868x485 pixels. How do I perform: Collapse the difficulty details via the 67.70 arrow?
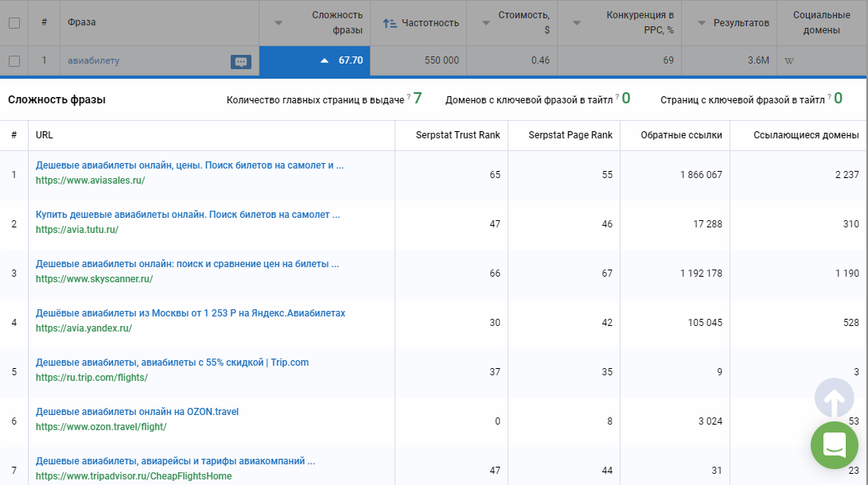click(325, 61)
